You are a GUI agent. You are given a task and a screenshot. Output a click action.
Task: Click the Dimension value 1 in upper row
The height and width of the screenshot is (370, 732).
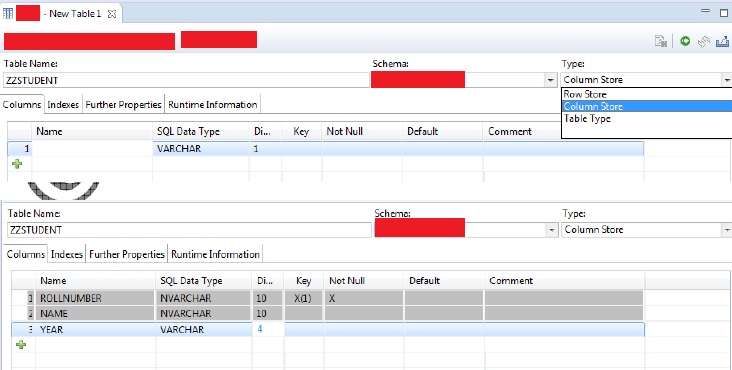pyautogui.click(x=265, y=149)
